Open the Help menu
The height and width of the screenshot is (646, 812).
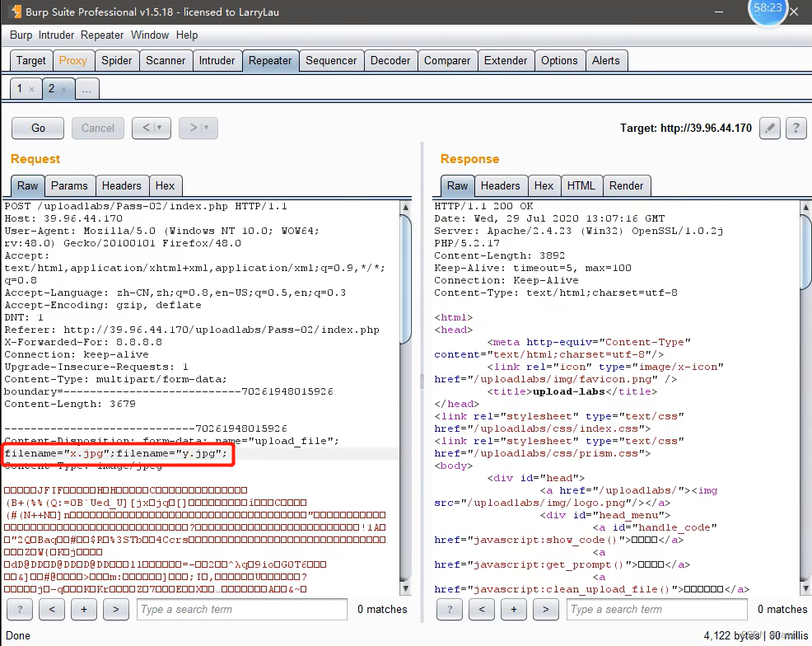point(187,35)
